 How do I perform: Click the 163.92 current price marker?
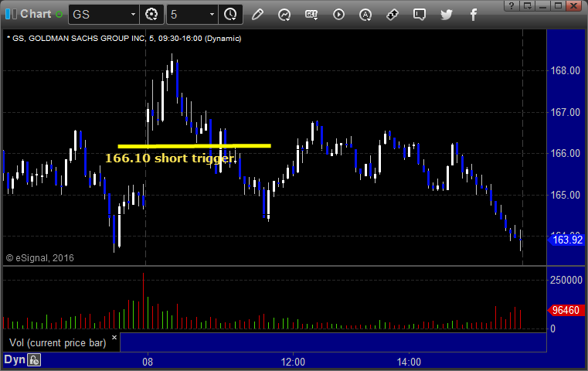566,240
